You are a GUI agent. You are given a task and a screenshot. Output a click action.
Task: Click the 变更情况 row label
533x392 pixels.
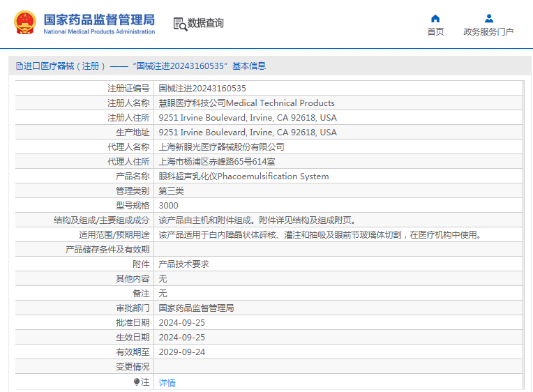pos(133,366)
